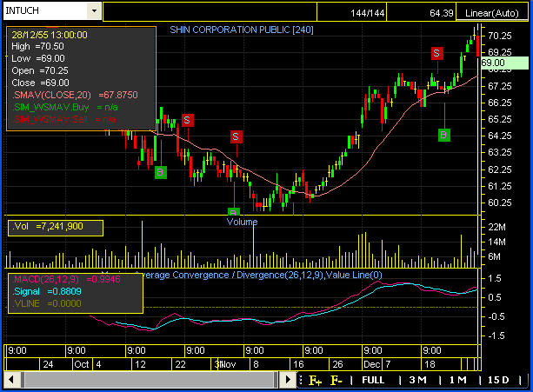Click the Low =69.00 line
The image size is (533, 392).
tap(38, 58)
